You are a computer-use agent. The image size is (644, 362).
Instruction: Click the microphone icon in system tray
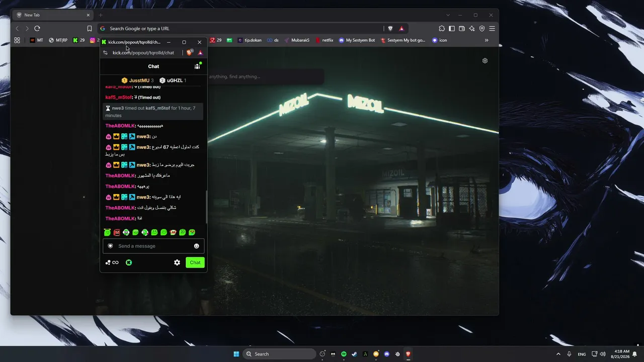pos(569,354)
